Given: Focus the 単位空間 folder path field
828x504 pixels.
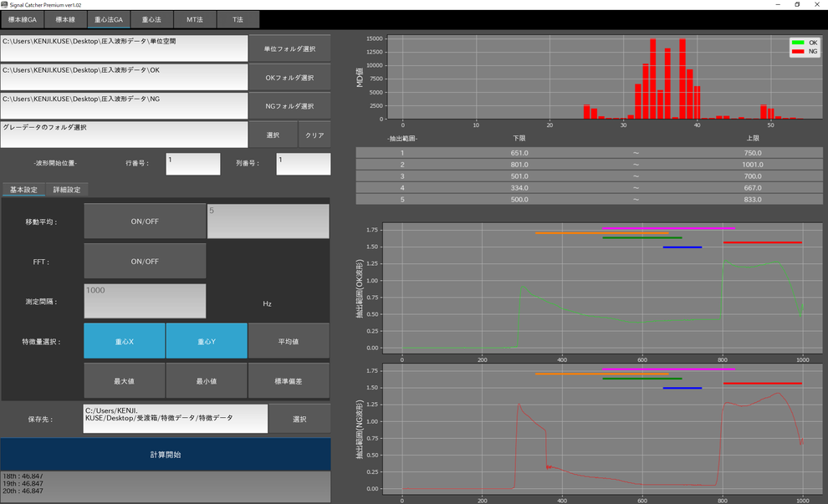Looking at the screenshot, I should (x=124, y=48).
